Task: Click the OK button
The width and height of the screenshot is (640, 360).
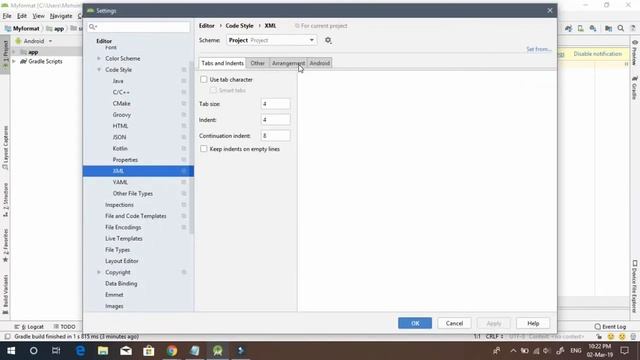Action: [415, 323]
